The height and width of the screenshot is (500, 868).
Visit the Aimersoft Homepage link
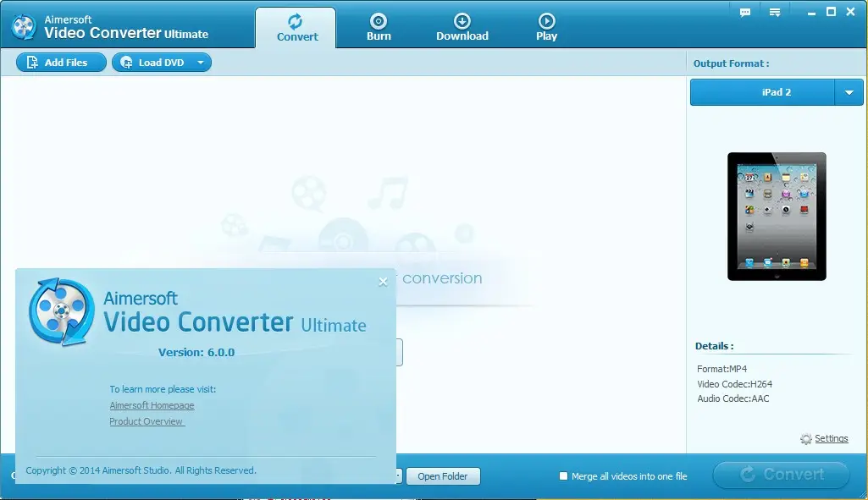point(152,405)
